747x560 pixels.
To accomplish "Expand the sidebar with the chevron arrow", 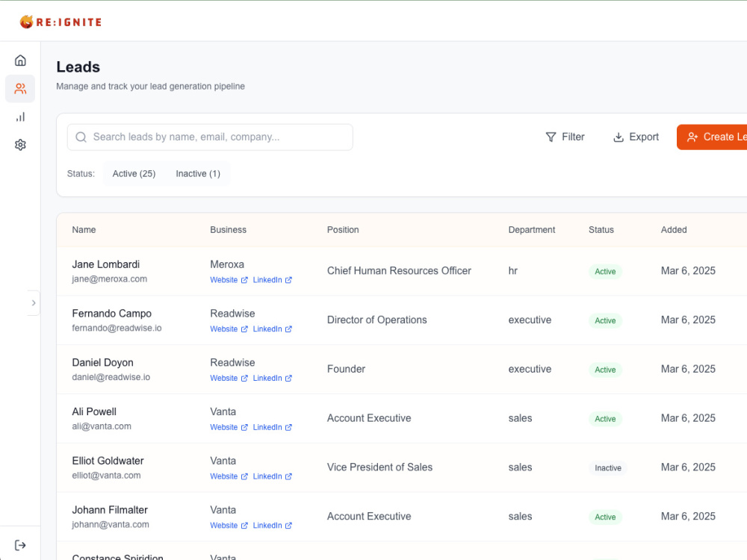I will [34, 303].
